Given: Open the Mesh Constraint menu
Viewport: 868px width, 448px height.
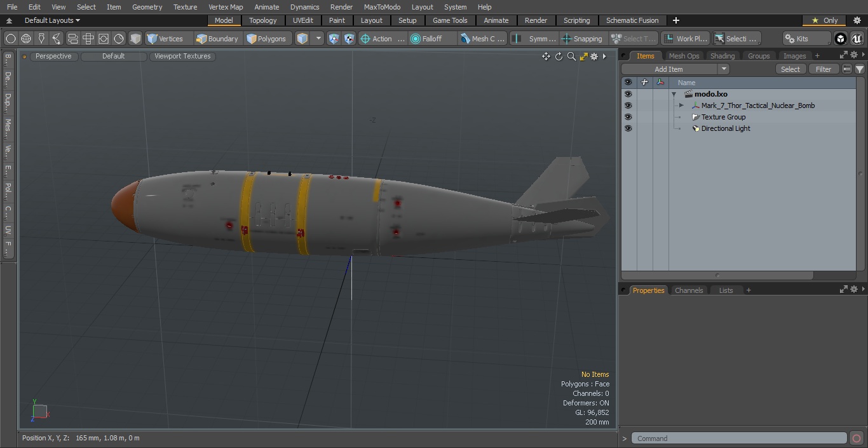Looking at the screenshot, I should [483, 39].
